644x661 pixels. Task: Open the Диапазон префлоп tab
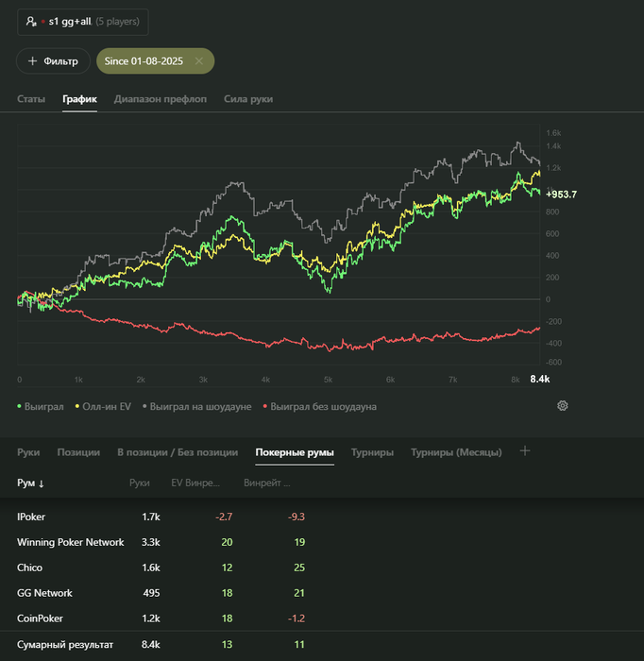click(161, 98)
